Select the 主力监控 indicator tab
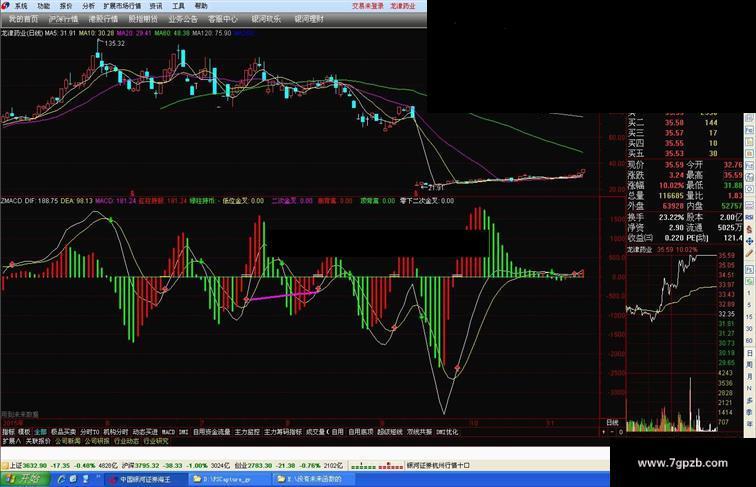This screenshot has width=756, height=487. point(247,432)
